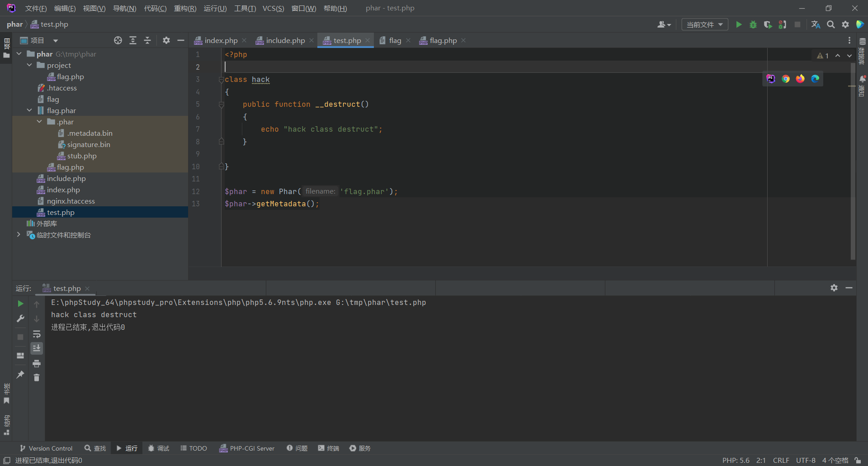Open the run configuration dropdown
The width and height of the screenshot is (868, 466).
point(705,24)
